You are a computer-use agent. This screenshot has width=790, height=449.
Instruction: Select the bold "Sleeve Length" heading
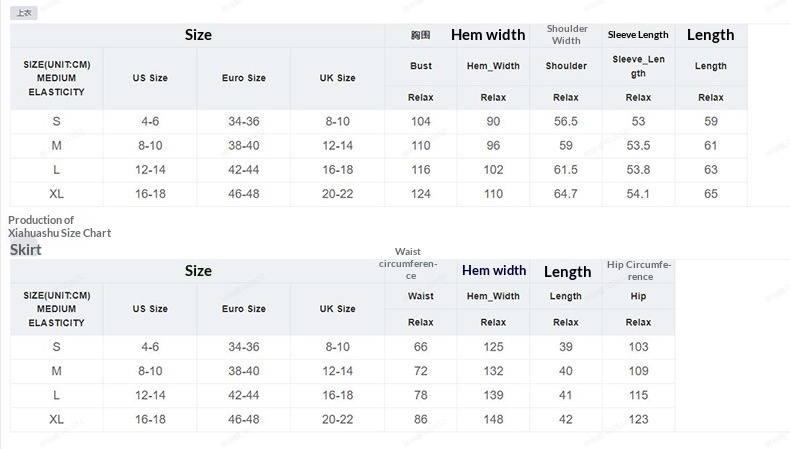[638, 35]
